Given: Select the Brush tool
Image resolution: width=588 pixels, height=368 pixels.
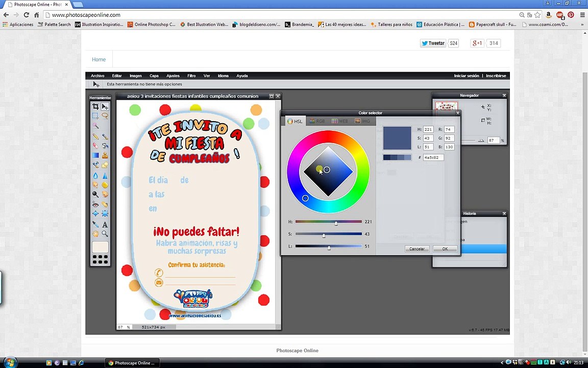Looking at the screenshot, I should click(x=105, y=136).
